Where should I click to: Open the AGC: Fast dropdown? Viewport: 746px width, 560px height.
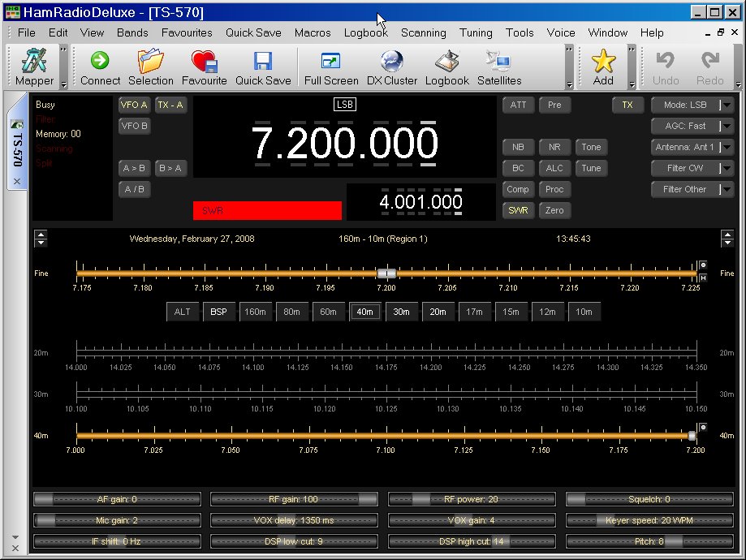coord(727,126)
